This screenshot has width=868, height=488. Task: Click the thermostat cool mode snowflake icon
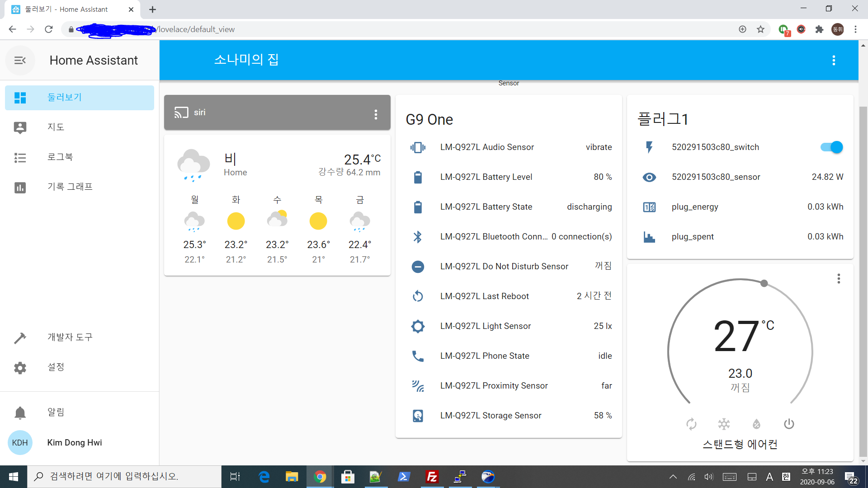tap(724, 424)
